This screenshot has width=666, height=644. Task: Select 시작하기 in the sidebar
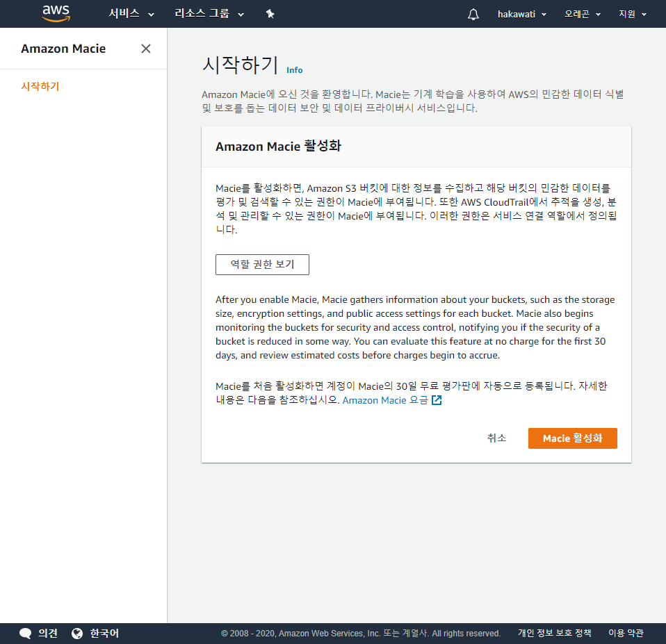click(40, 87)
